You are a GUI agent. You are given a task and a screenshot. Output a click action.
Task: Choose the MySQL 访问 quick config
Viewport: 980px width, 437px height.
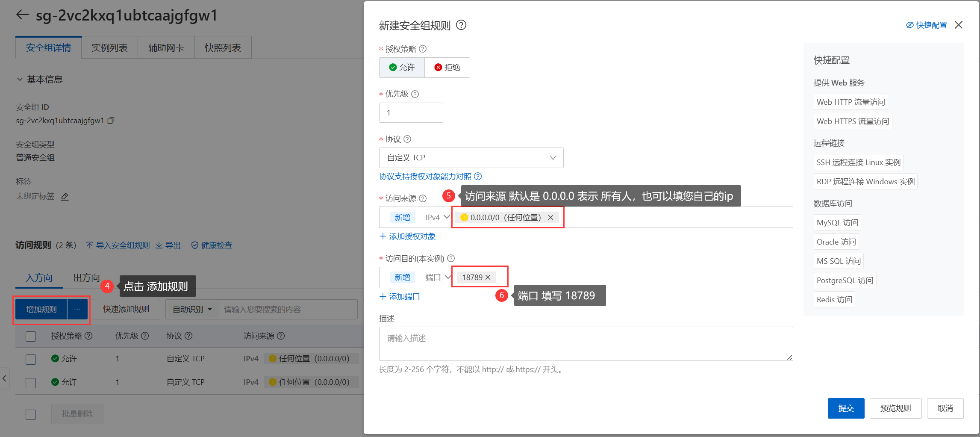tap(837, 223)
